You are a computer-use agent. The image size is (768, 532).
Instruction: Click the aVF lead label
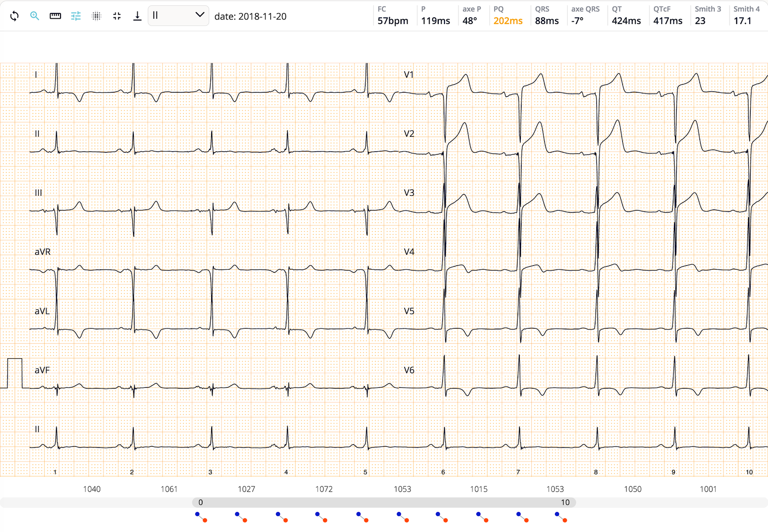[x=42, y=370]
